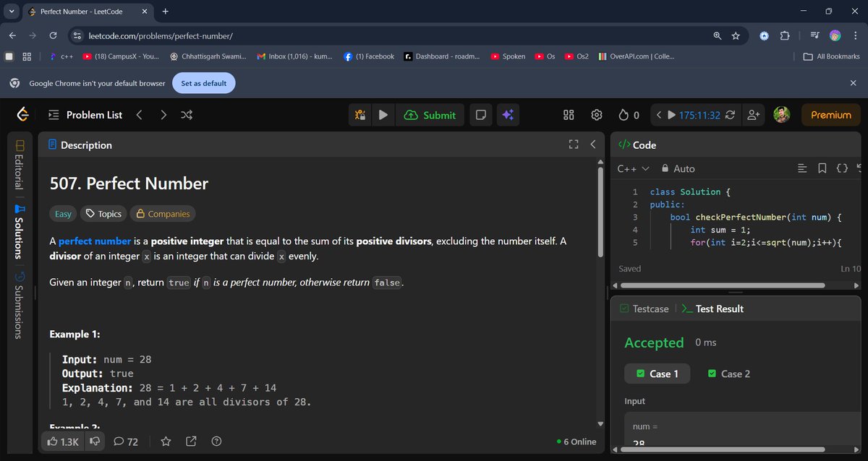Click the editor bookmark icon
Screen dimensions: 868x461
coord(822,168)
